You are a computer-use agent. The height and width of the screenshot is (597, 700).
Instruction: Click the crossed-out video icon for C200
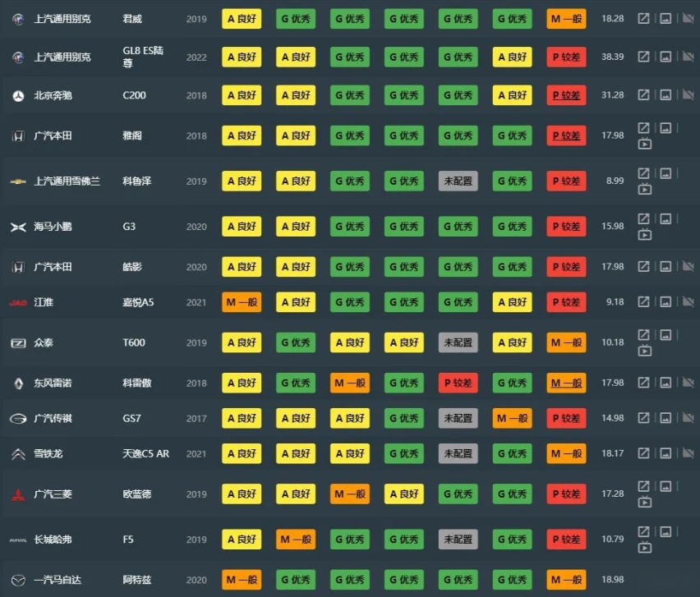coord(688,94)
